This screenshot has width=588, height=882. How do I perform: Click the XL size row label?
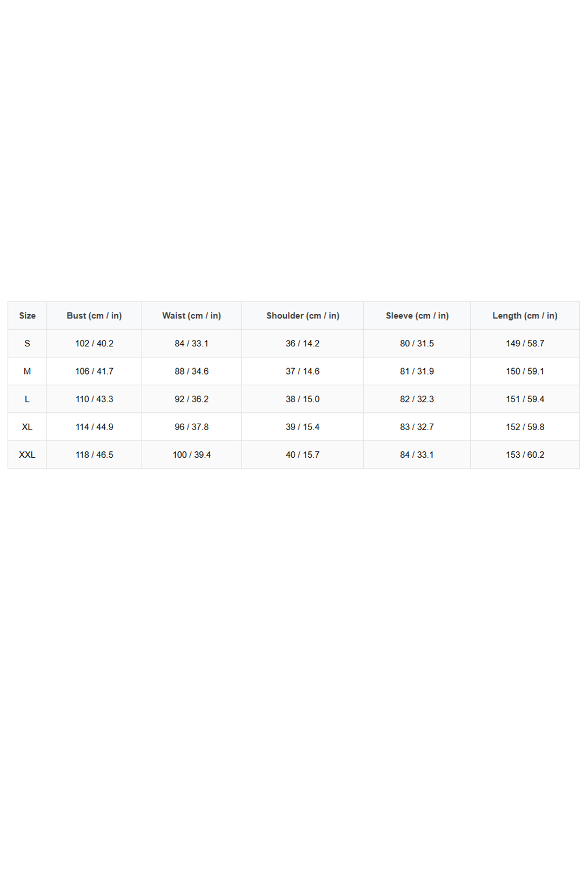pyautogui.click(x=27, y=427)
